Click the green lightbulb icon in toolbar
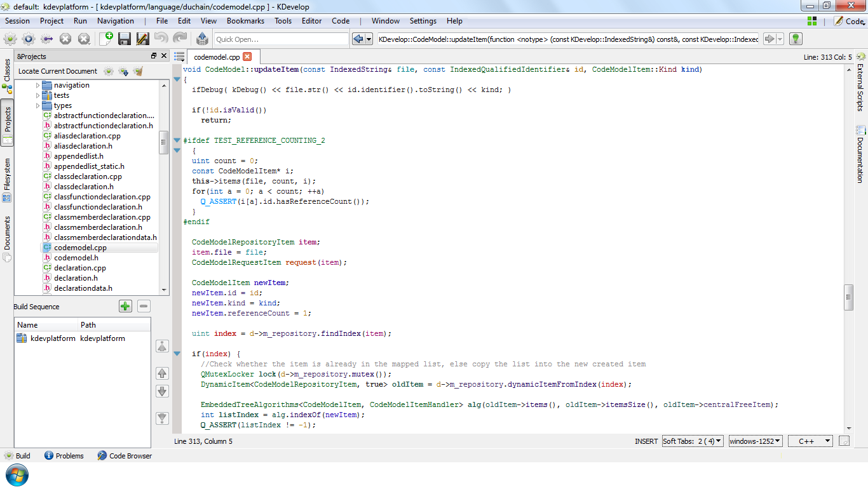Image resolution: width=868 pixels, height=487 pixels. [795, 39]
